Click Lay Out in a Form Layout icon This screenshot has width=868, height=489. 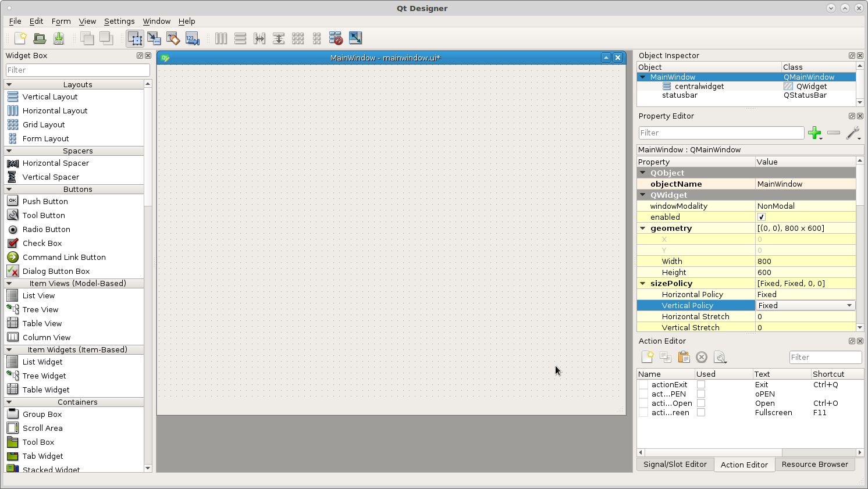(317, 38)
